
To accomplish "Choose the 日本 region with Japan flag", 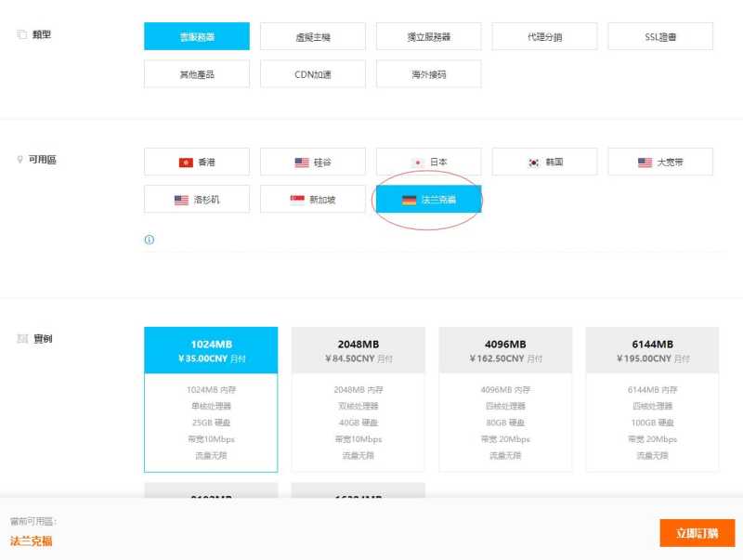I will click(x=429, y=162).
